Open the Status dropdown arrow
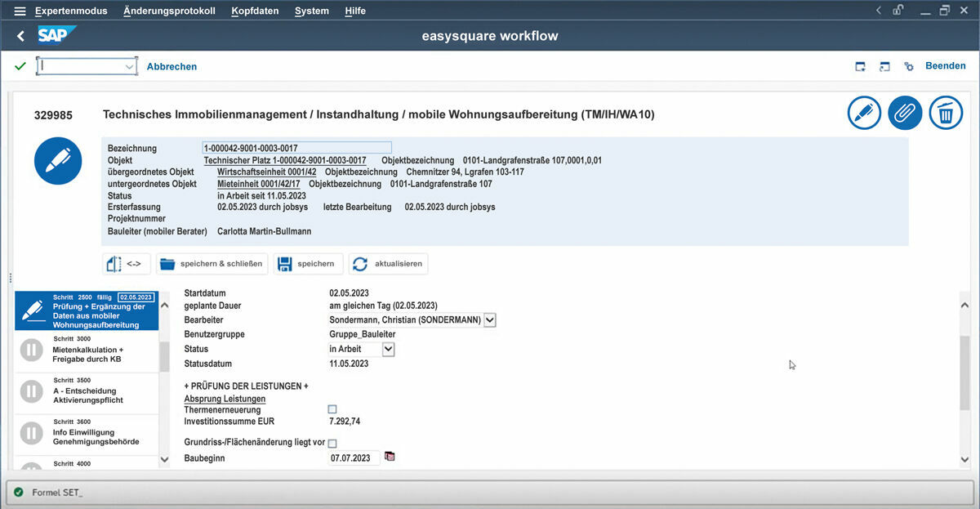Viewport: 980px width, 509px height. (389, 349)
